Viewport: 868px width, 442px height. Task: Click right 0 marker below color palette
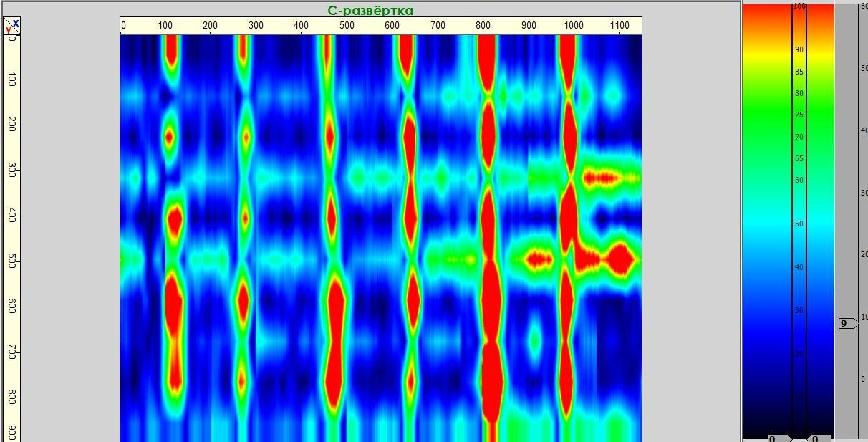pos(817,438)
